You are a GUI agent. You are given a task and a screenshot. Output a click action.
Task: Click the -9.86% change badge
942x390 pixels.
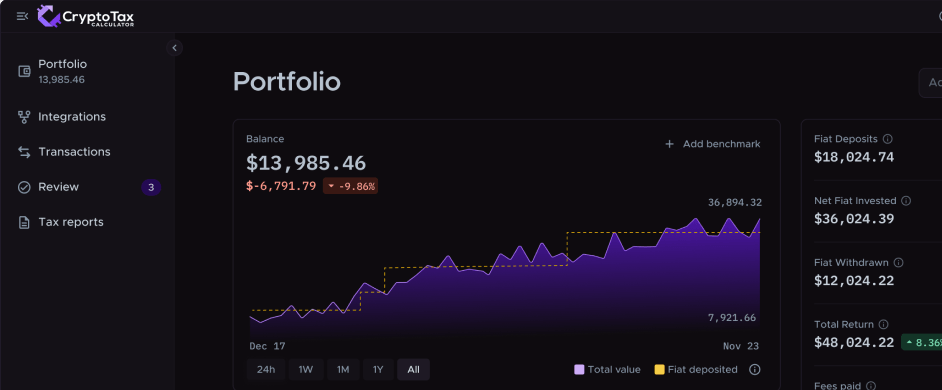350,186
